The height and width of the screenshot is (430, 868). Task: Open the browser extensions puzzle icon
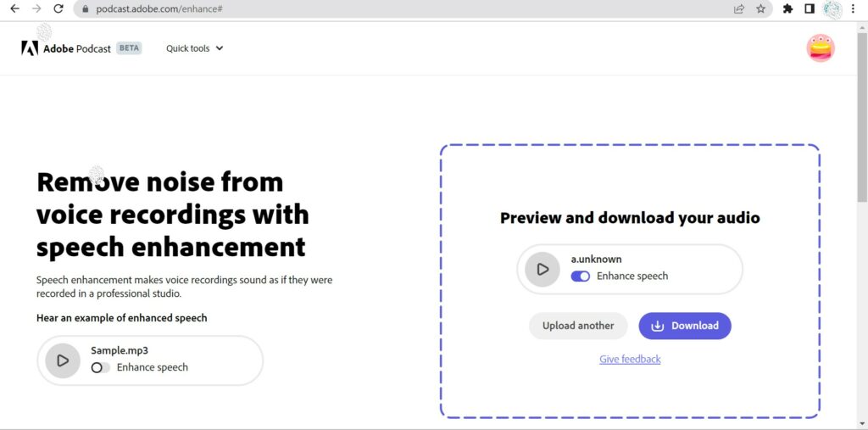point(787,8)
